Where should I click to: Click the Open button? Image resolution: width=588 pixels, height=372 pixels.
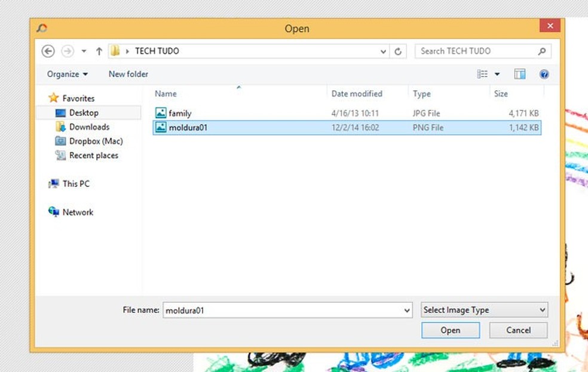pyautogui.click(x=451, y=330)
